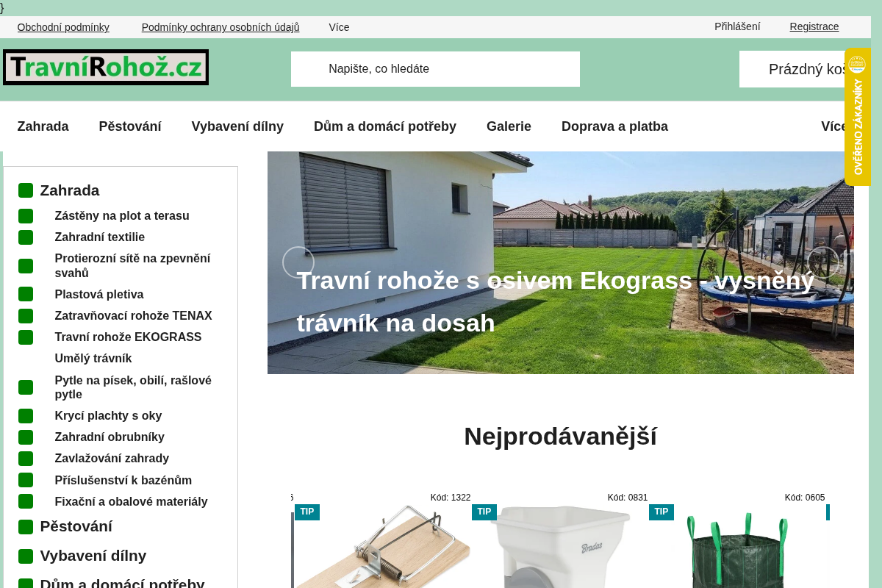Open Fixační a obalové materiály category
Viewport: 882px width, 588px height.
point(132,502)
